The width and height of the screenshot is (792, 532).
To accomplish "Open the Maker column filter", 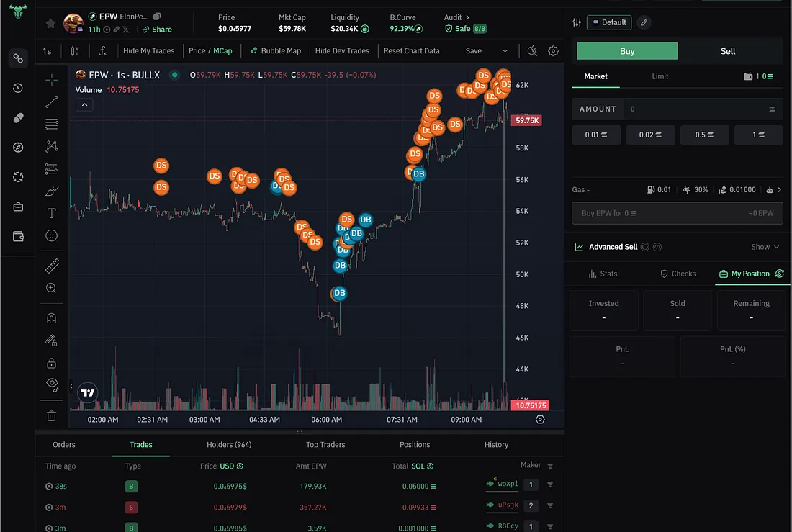I will [x=550, y=466].
